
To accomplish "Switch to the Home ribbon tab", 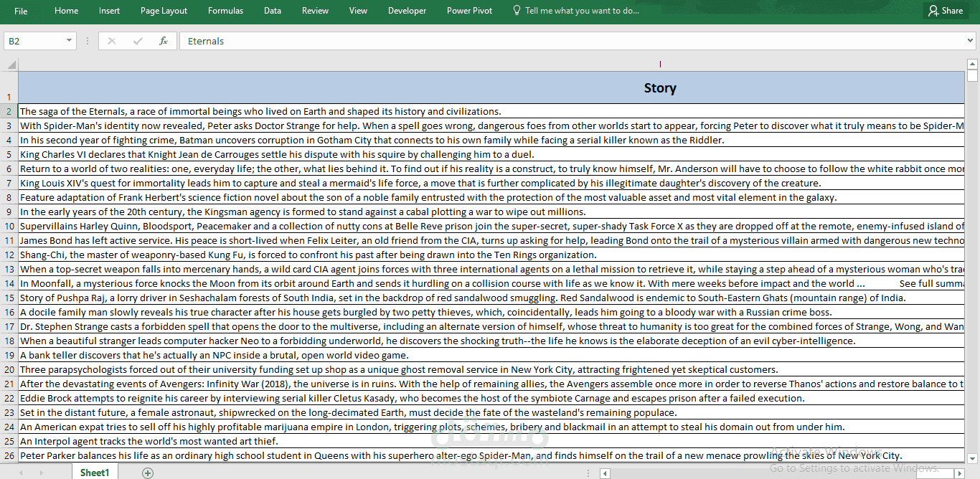I will tap(66, 11).
